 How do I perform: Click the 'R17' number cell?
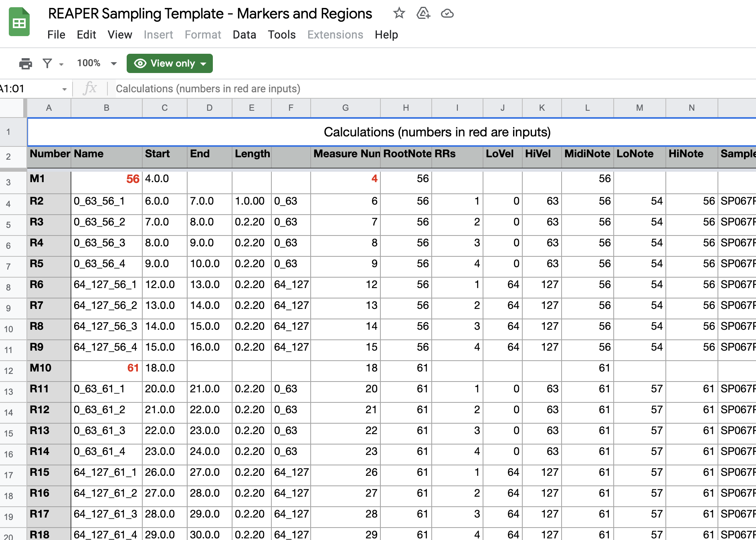point(49,517)
